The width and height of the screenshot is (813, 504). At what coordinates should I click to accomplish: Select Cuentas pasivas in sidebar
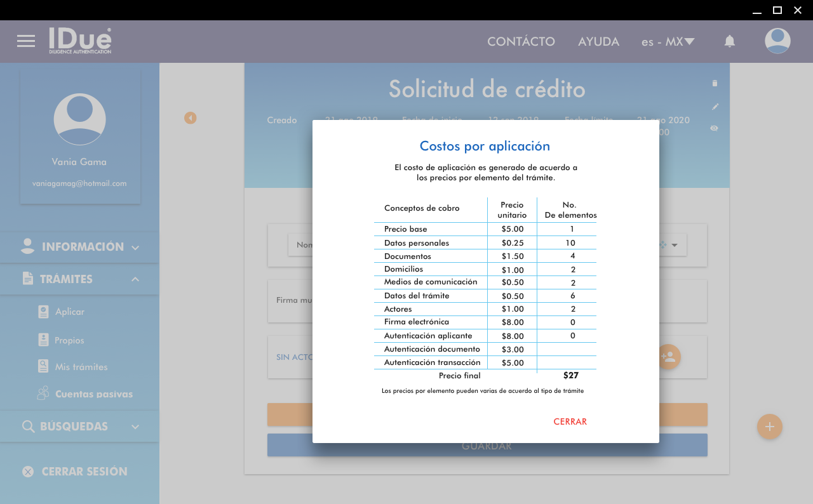pyautogui.click(x=93, y=394)
